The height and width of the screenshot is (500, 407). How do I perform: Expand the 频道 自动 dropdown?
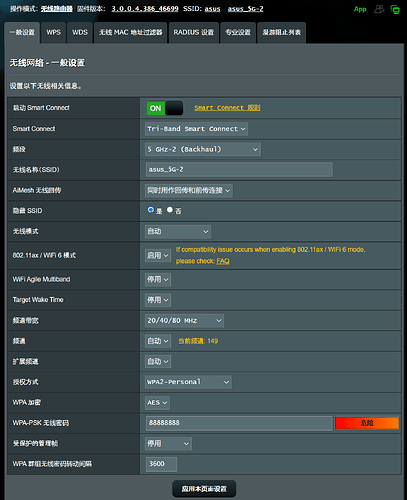[158, 341]
